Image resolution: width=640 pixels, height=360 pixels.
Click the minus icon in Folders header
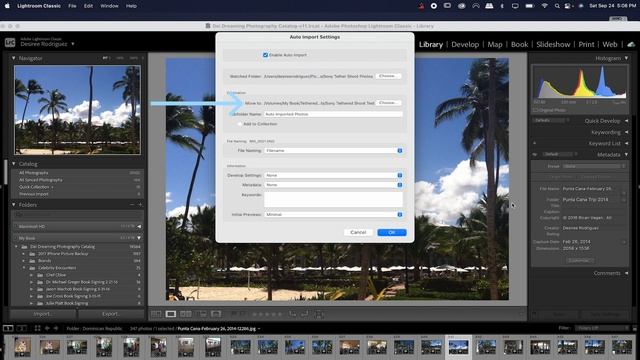(132, 204)
